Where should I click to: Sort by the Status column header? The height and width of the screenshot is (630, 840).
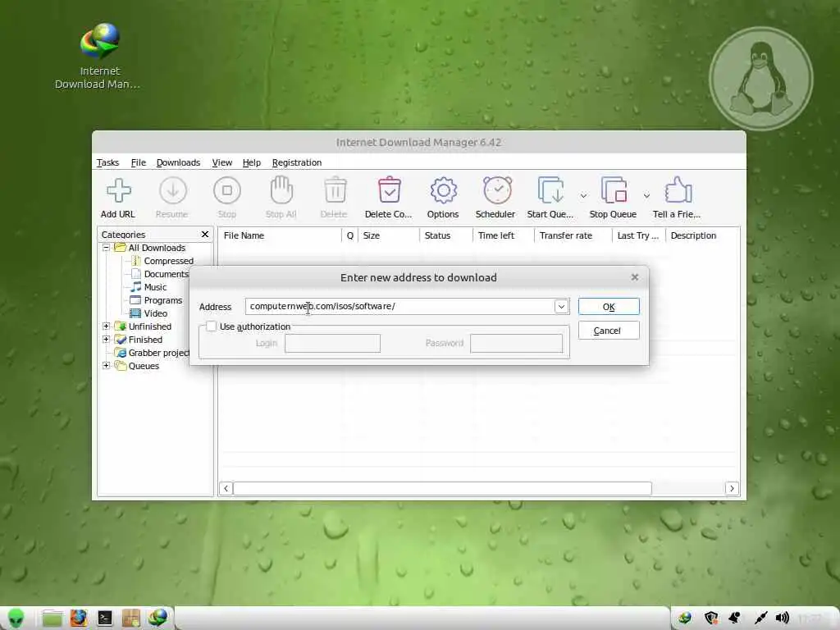coord(446,235)
